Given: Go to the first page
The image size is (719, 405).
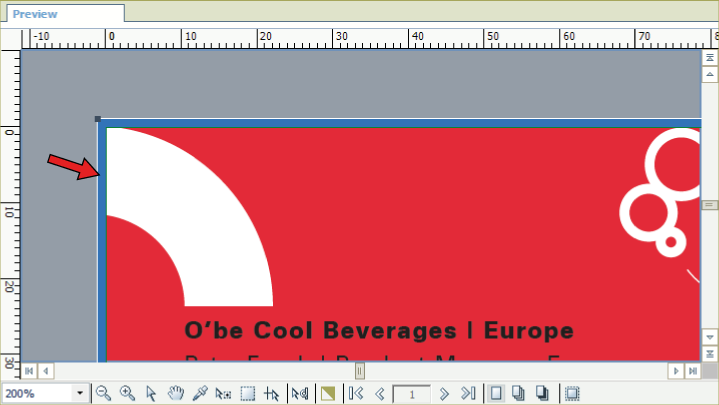Looking at the screenshot, I should (356, 394).
